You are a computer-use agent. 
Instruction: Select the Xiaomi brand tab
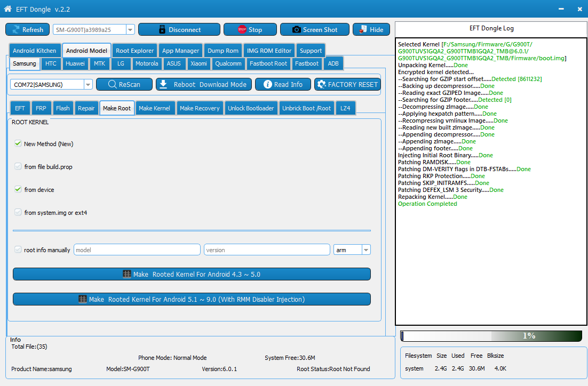(198, 63)
